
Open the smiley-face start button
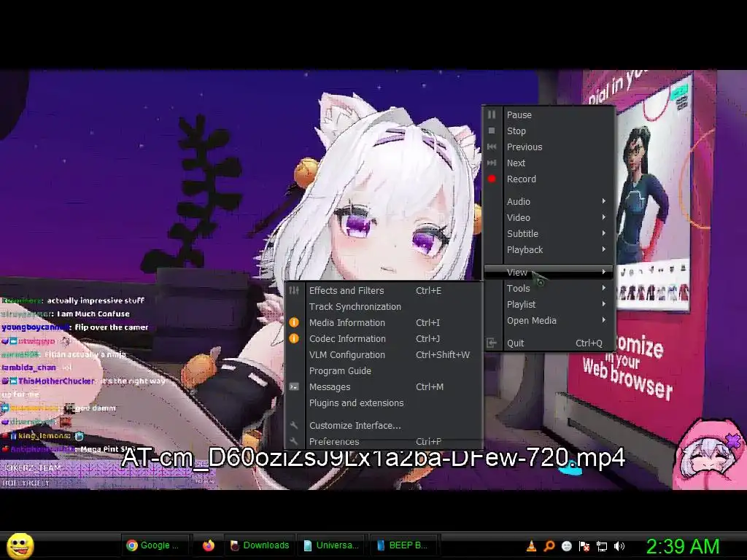tap(20, 545)
